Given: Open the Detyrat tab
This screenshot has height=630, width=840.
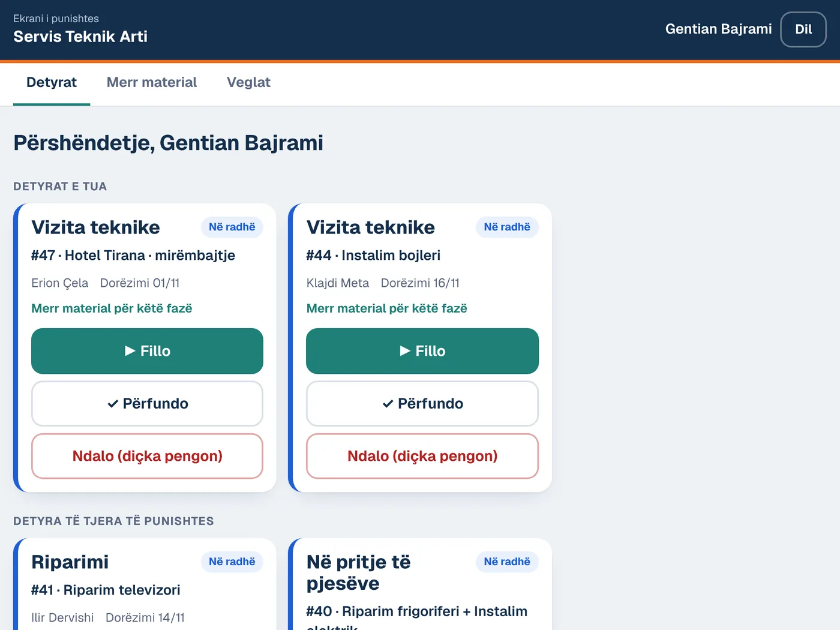Looking at the screenshot, I should (52, 83).
